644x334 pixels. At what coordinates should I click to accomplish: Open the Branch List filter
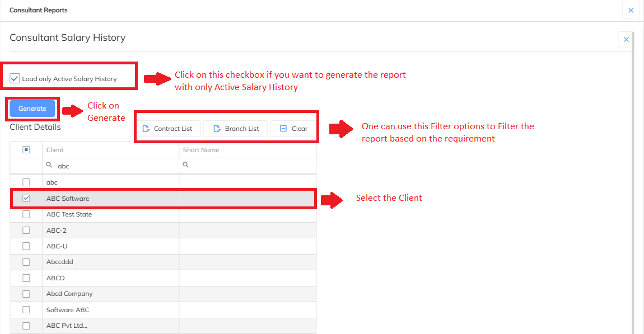point(236,129)
